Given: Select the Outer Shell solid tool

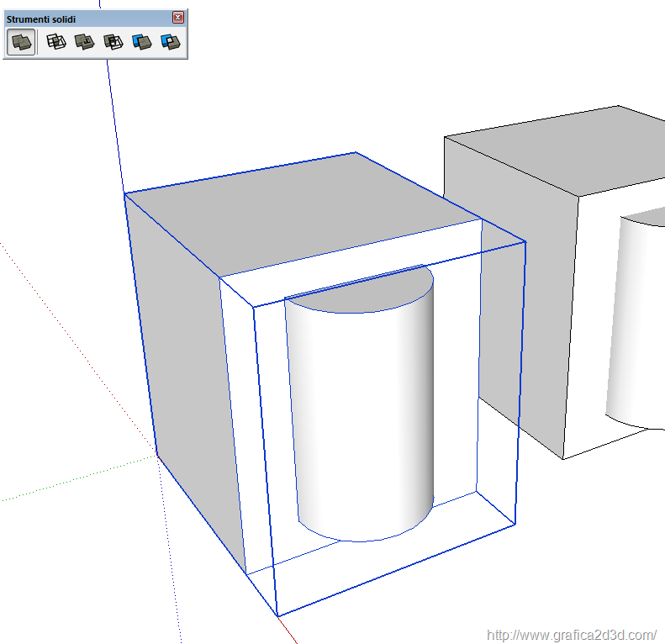Looking at the screenshot, I should [x=21, y=42].
